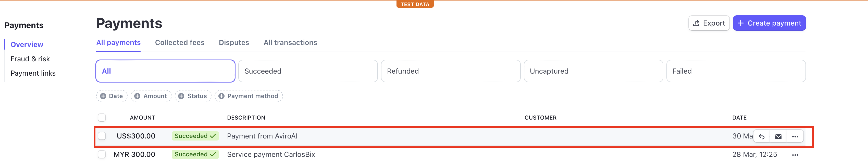Open the Status filter dropdown
Screen dimensions: 868x163
(x=193, y=96)
